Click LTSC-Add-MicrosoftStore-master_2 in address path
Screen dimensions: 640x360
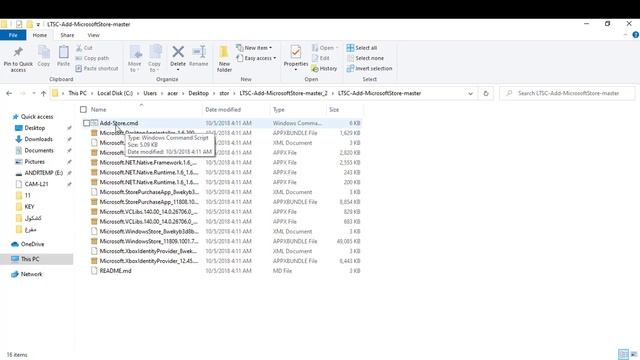coord(283,93)
